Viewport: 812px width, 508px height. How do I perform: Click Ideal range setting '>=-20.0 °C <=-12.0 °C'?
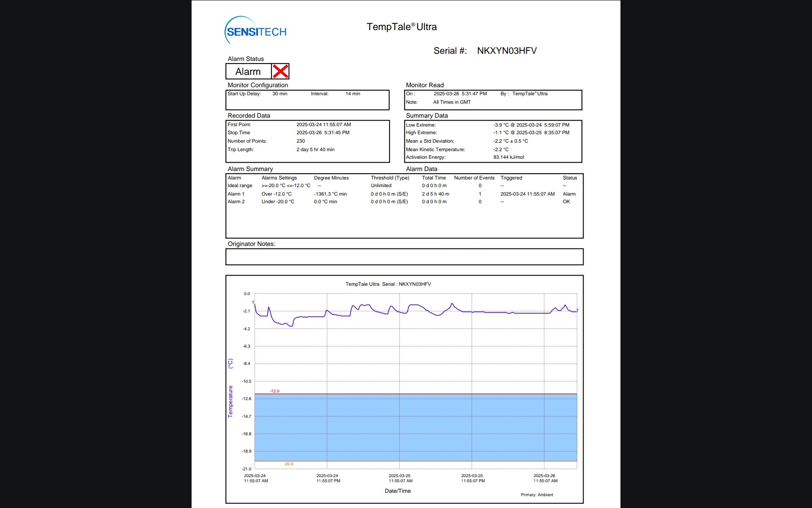[286, 185]
